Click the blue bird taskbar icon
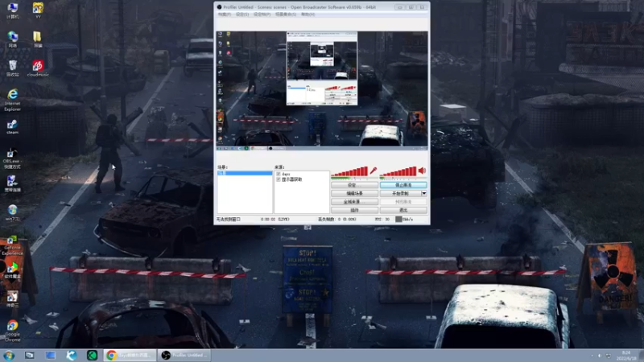This screenshot has width=644, height=362. (71, 356)
